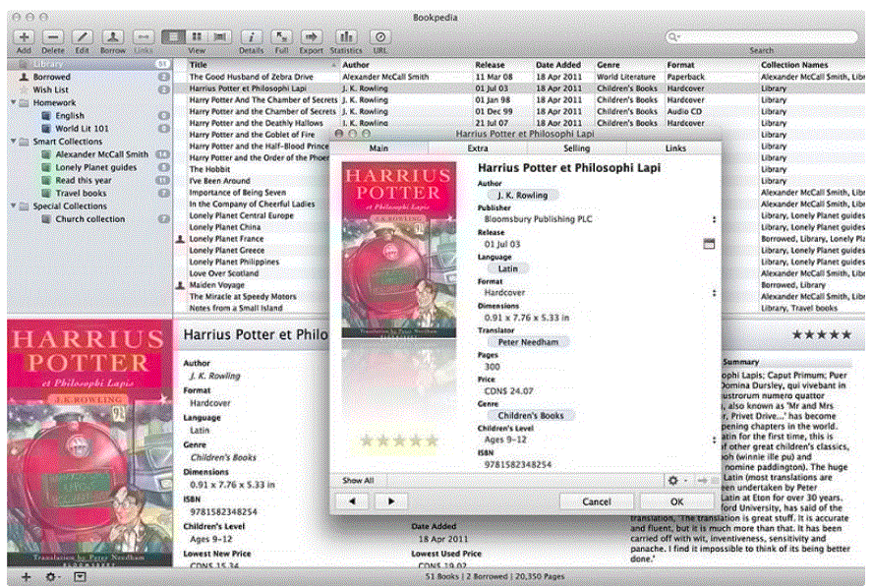The image size is (872, 588).
Task: Switch to the Main tab
Action: click(378, 147)
